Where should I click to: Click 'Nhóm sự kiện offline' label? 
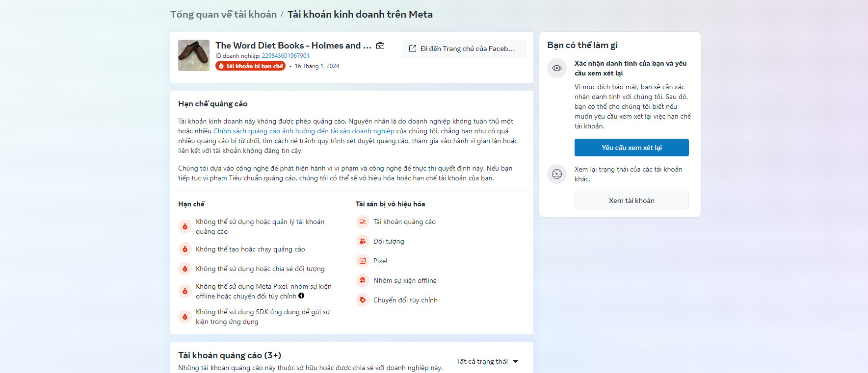405,280
